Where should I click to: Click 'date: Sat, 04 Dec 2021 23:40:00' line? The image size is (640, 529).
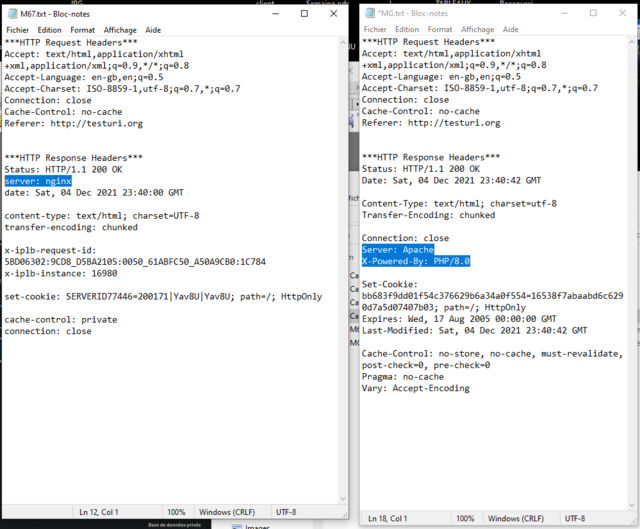click(x=94, y=192)
